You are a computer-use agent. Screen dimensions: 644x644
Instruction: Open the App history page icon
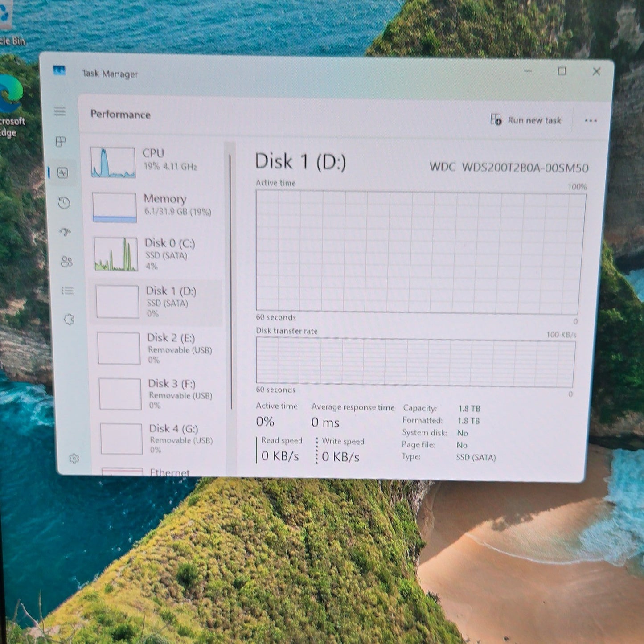click(x=64, y=203)
